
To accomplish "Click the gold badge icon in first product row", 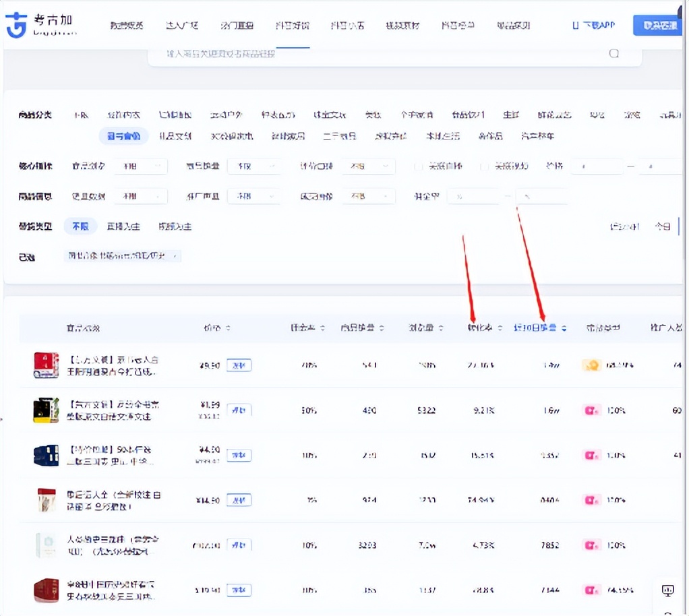I will [x=592, y=365].
